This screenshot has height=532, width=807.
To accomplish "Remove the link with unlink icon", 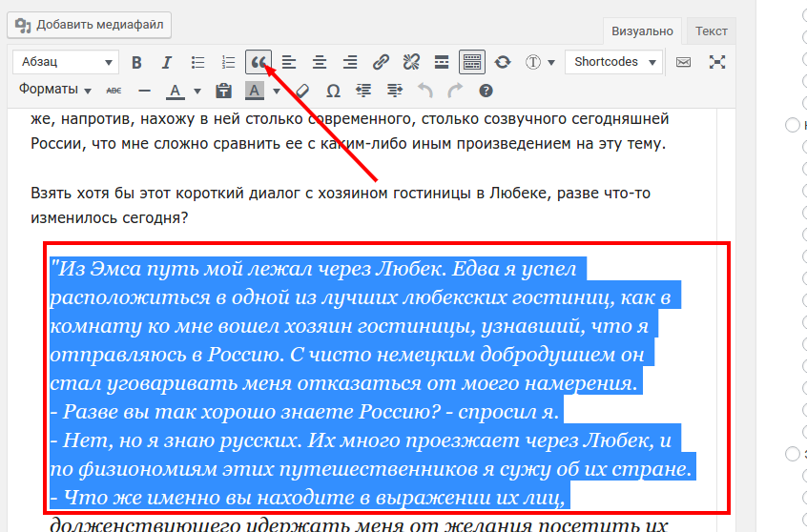I will [x=411, y=62].
